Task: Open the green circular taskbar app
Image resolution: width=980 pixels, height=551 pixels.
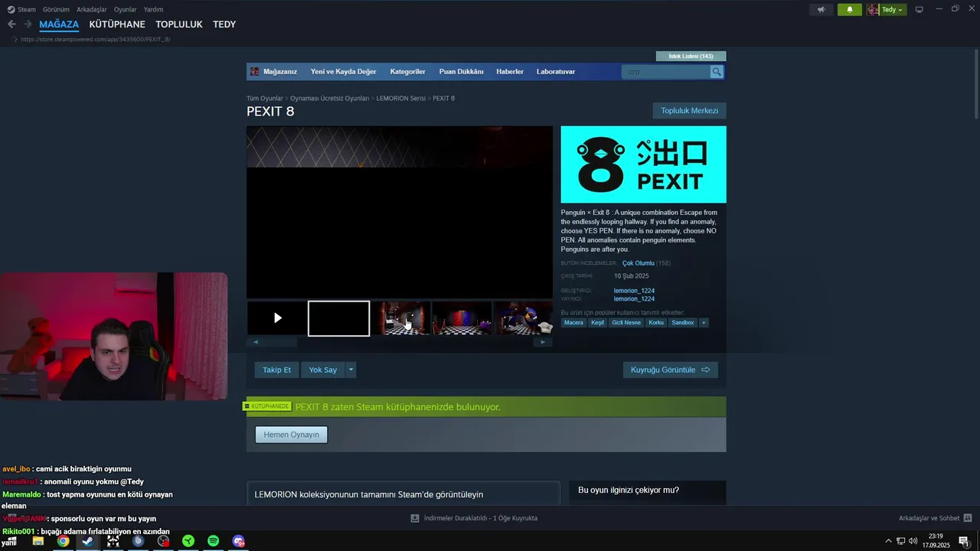Action: click(188, 541)
